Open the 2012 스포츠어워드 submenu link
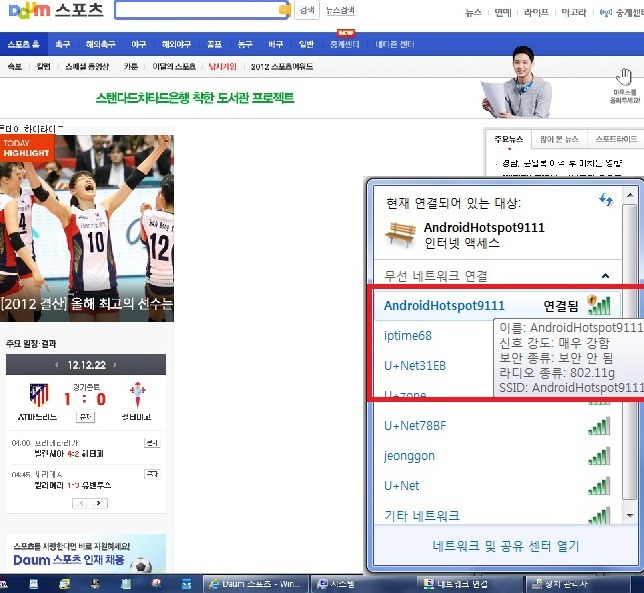The width and height of the screenshot is (644, 593). click(x=282, y=67)
